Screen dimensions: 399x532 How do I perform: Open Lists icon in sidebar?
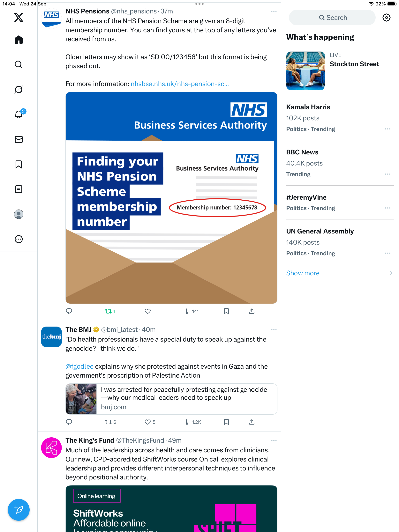pos(19,189)
